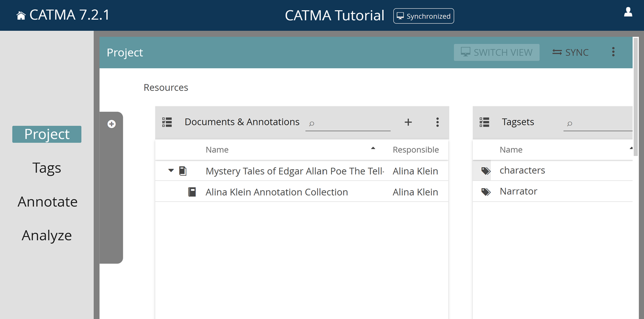Click the list icon in the Tagsets header
Screen dimensions: 644x319
click(x=484, y=122)
